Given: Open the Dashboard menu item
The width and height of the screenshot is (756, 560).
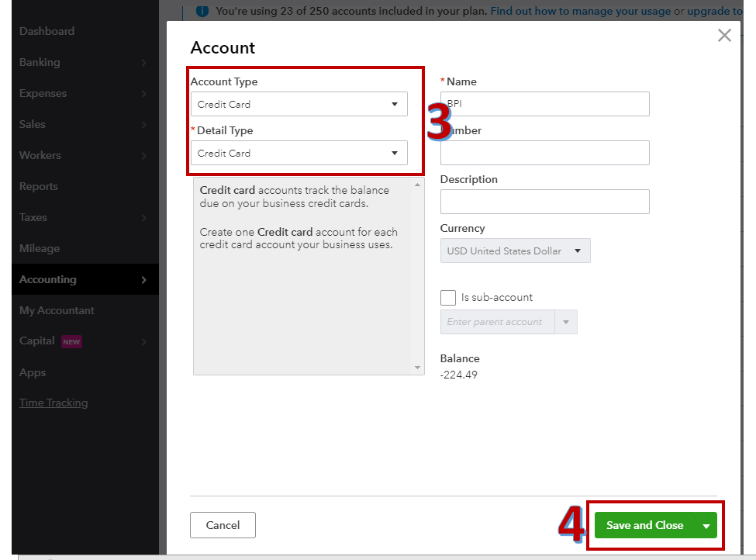Looking at the screenshot, I should [x=47, y=31].
